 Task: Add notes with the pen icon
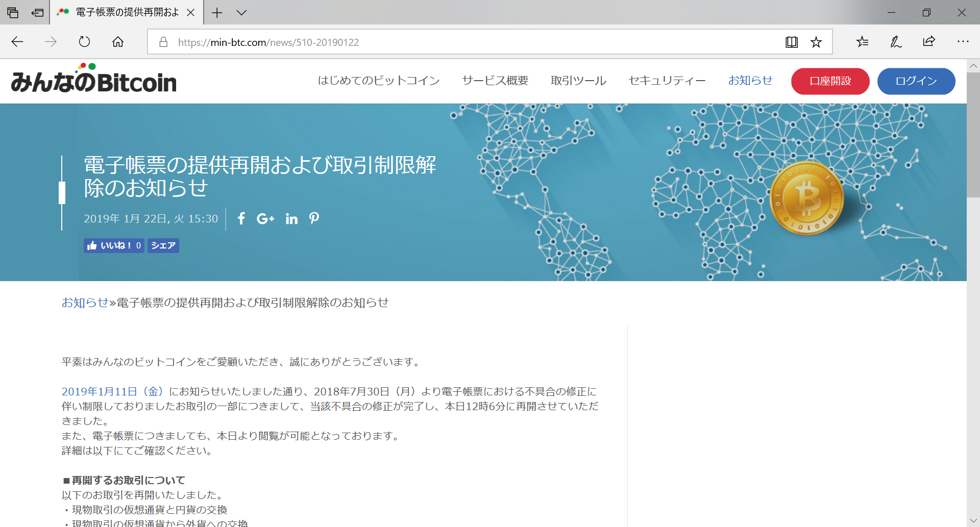point(896,42)
